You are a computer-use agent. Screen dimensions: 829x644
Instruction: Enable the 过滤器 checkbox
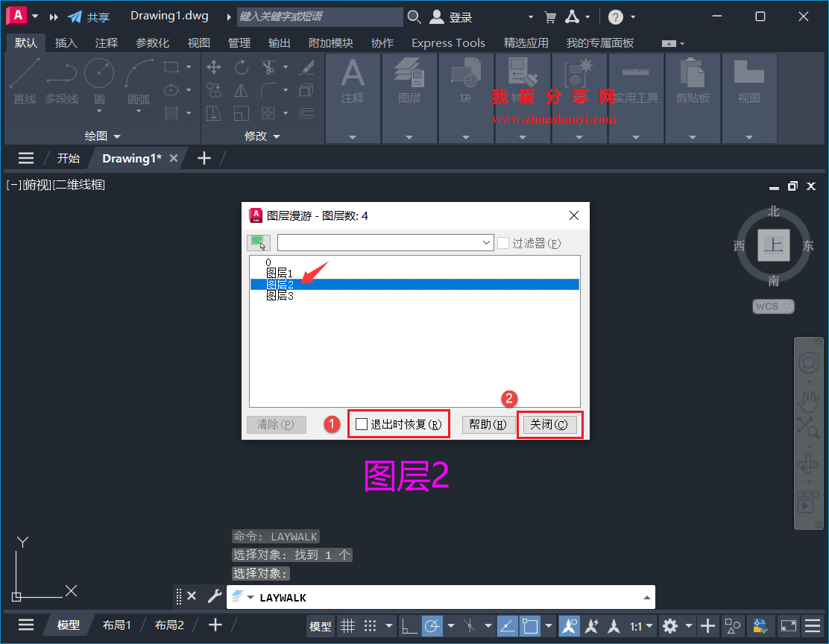(x=505, y=242)
